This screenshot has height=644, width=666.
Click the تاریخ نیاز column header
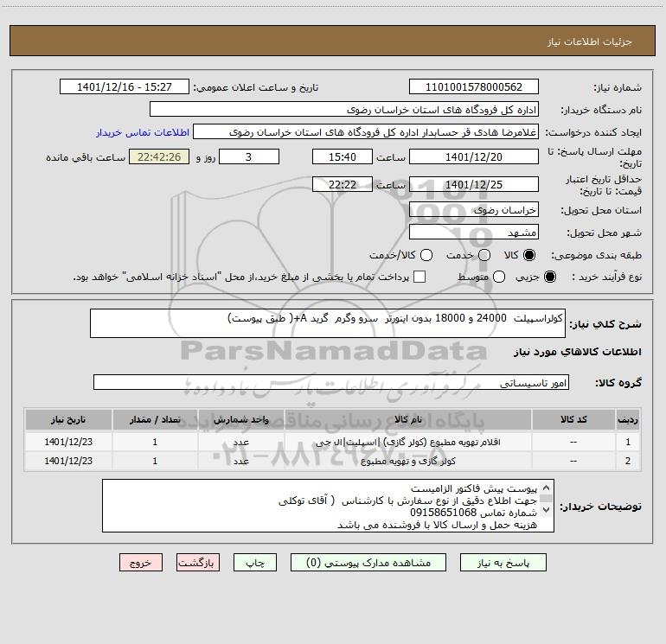pyautogui.click(x=68, y=419)
